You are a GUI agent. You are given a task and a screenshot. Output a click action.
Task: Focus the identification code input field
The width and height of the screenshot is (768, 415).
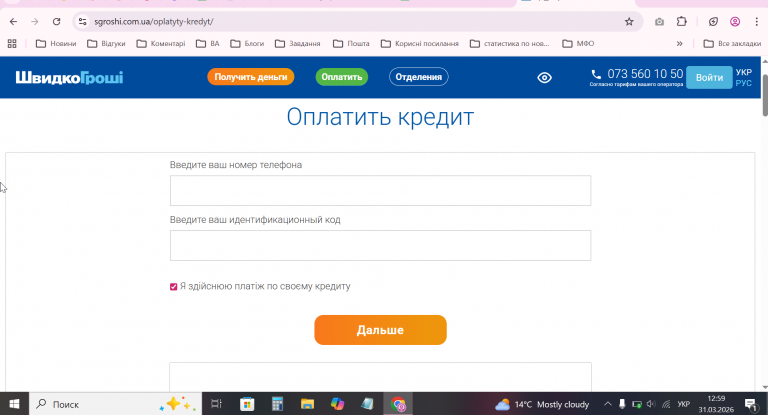pyautogui.click(x=380, y=245)
